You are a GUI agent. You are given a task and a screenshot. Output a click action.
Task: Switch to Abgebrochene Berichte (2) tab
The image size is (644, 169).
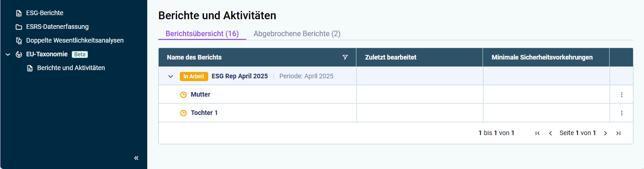coord(297,34)
